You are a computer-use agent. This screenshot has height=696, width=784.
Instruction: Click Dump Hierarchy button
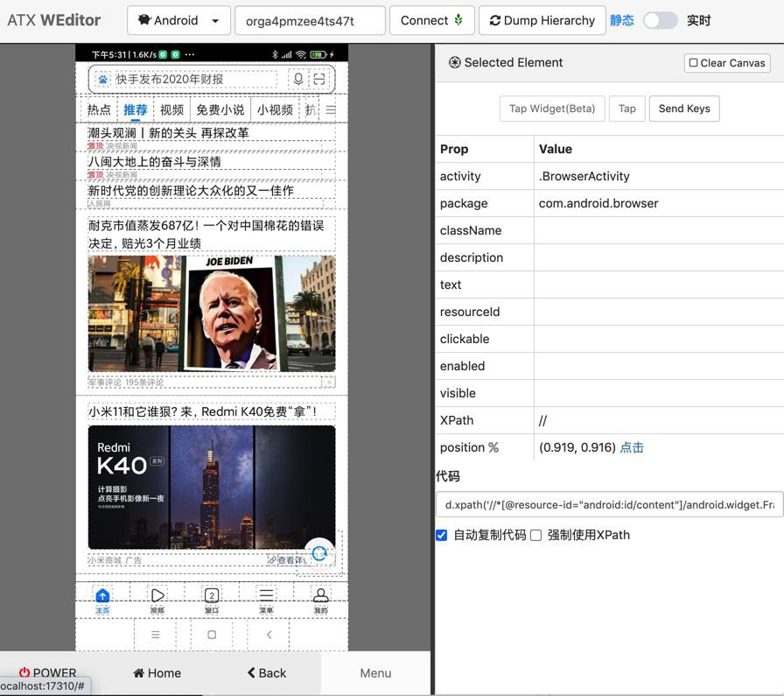pos(542,20)
